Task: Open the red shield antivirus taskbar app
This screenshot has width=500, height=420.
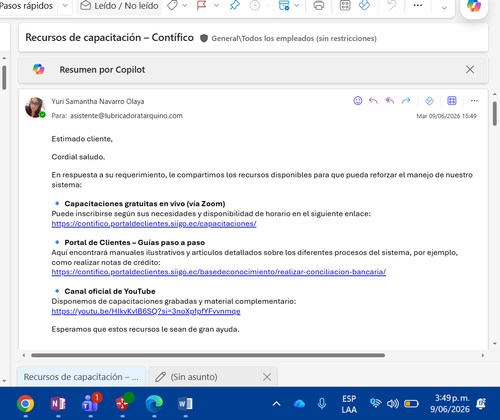Action: pyautogui.click(x=123, y=403)
